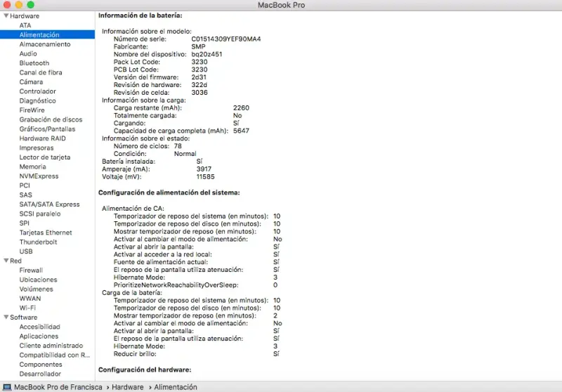The height and width of the screenshot is (392, 562).
Task: Open Tarjetas Ethernet section
Action: point(46,233)
